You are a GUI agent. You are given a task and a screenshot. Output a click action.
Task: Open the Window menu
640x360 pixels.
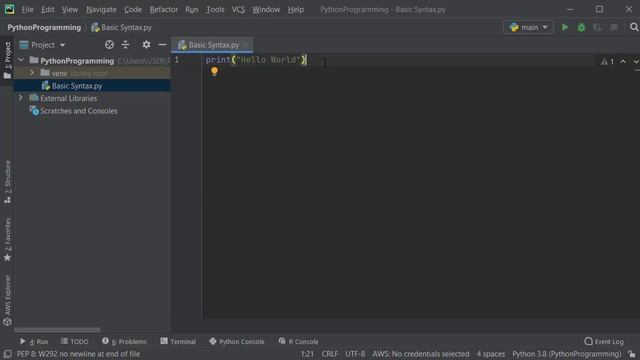pyautogui.click(x=266, y=9)
